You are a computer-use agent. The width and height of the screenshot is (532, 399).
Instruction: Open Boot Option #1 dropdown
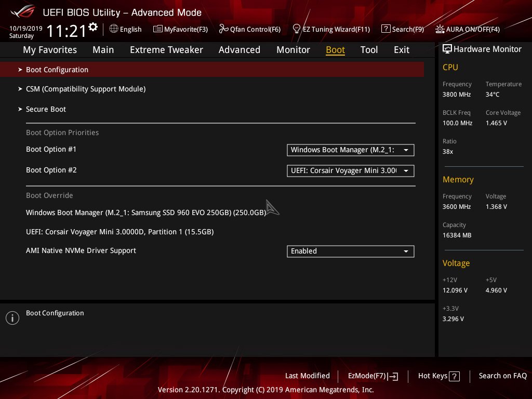coord(351,150)
